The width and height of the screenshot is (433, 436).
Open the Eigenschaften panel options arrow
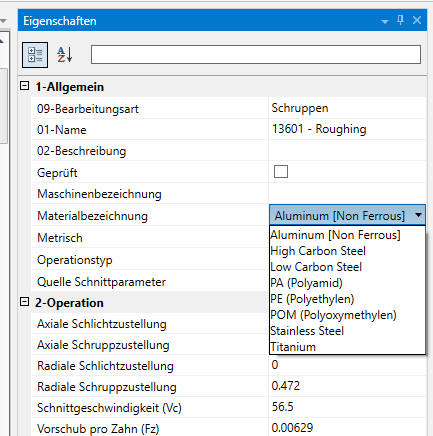click(x=385, y=21)
